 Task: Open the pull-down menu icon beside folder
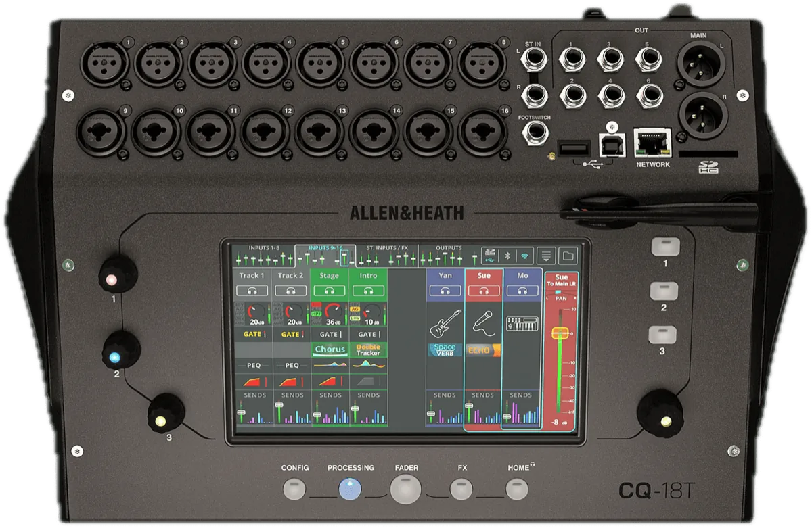coord(546,256)
